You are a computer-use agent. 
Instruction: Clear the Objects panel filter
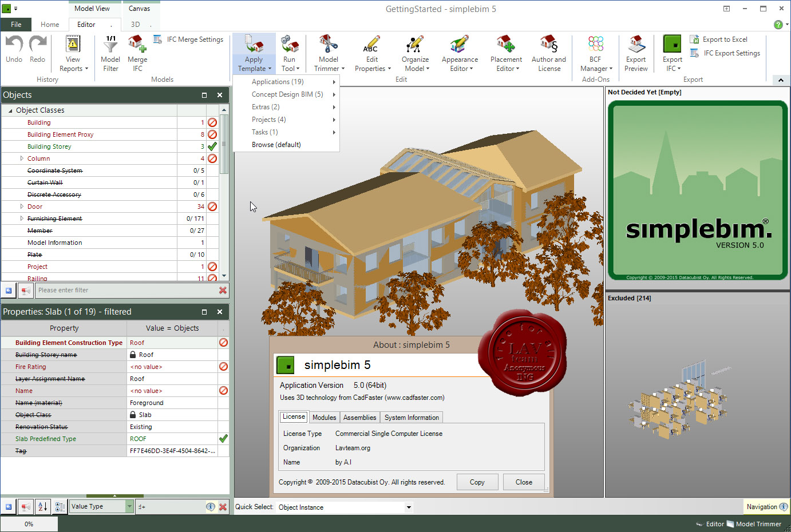(223, 290)
